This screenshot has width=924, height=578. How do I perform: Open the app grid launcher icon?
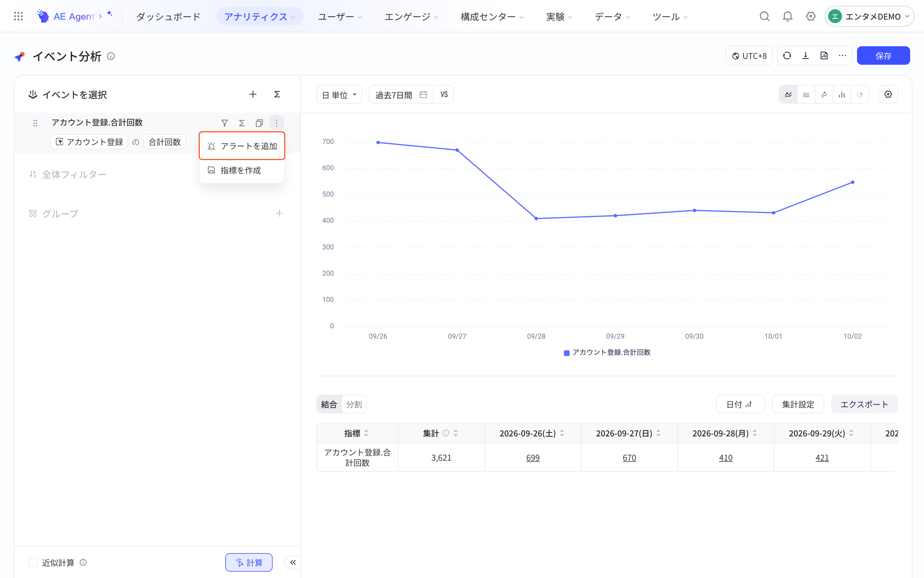[x=18, y=16]
